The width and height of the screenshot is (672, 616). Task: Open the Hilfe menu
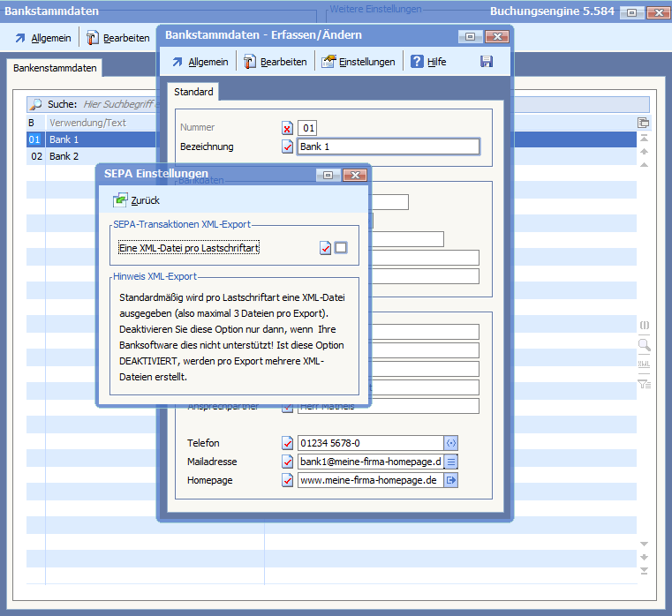pos(427,62)
